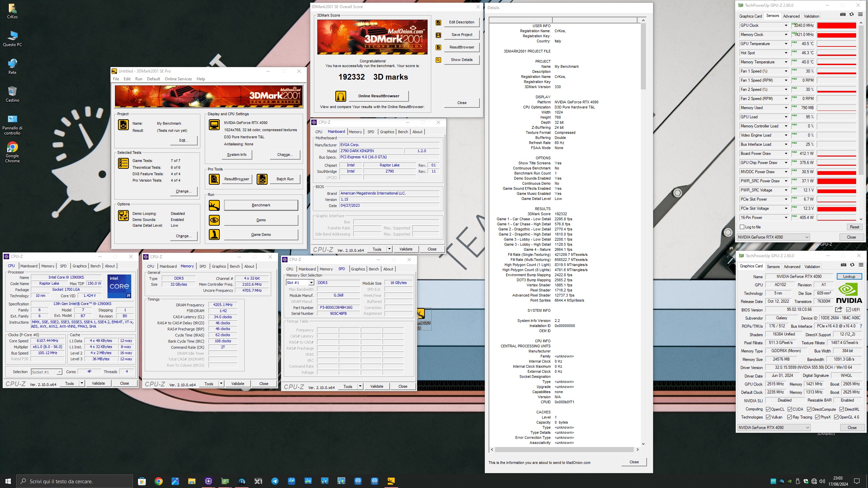This screenshot has width=868, height=488.
Task: Click the Pro Tools ResultBrowser icon
Action: tap(214, 179)
